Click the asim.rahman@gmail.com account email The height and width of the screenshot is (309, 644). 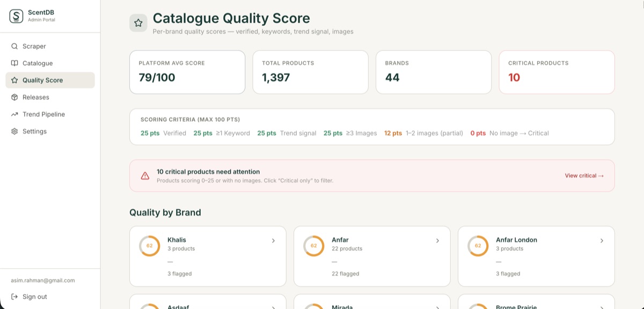tap(43, 281)
